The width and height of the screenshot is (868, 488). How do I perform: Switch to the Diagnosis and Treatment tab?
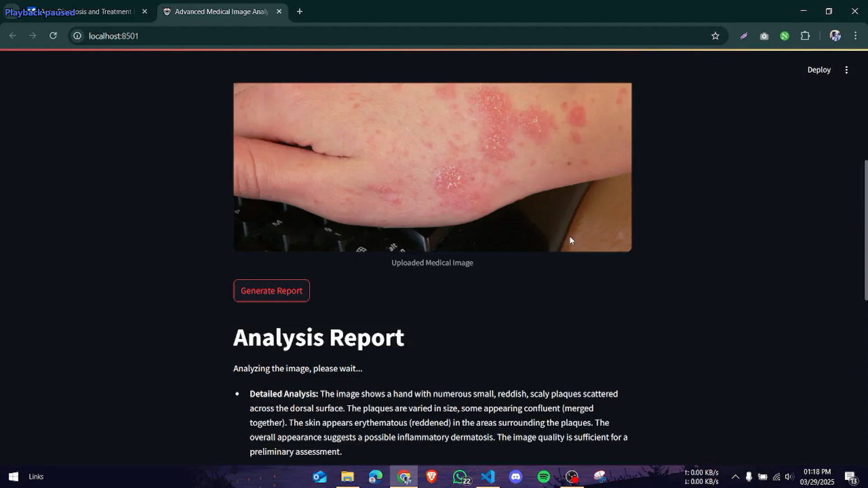point(103,12)
